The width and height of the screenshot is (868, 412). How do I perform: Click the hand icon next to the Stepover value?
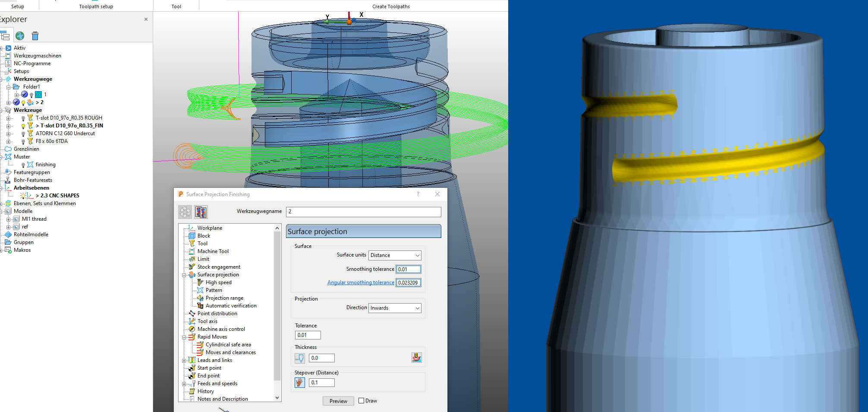(x=299, y=383)
